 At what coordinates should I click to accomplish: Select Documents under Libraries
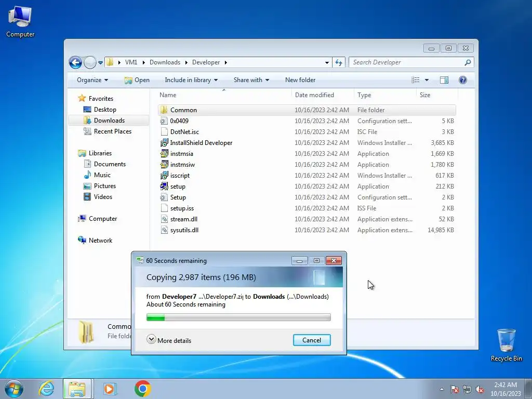pos(110,164)
